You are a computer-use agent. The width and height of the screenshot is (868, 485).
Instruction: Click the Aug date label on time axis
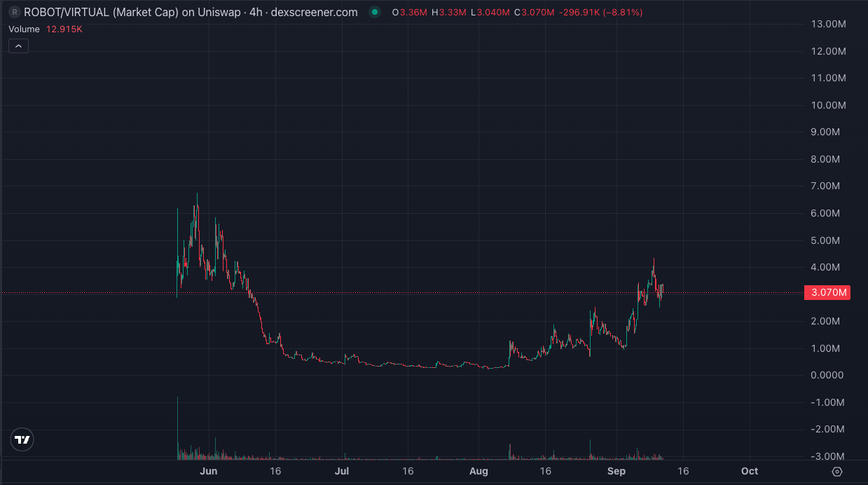click(x=478, y=471)
